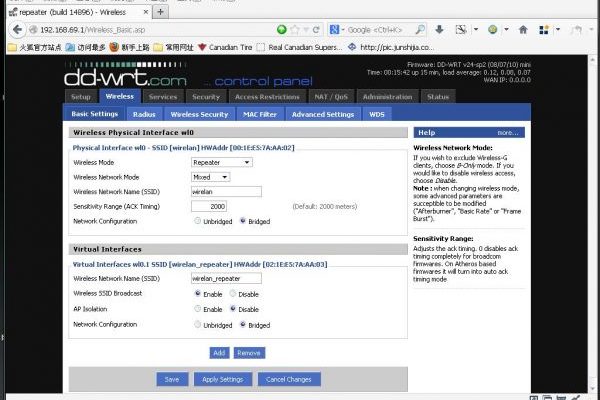Image resolution: width=600 pixels, height=400 pixels.
Task: Select Bridged for wl0 Network Configuration
Action: [243, 221]
